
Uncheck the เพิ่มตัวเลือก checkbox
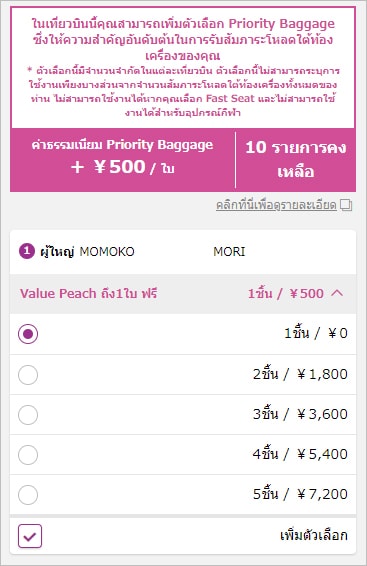click(x=30, y=536)
